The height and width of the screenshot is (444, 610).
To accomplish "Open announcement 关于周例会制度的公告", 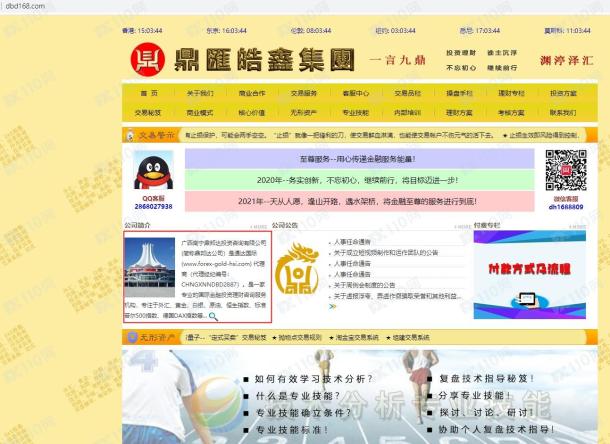I will tap(365, 285).
